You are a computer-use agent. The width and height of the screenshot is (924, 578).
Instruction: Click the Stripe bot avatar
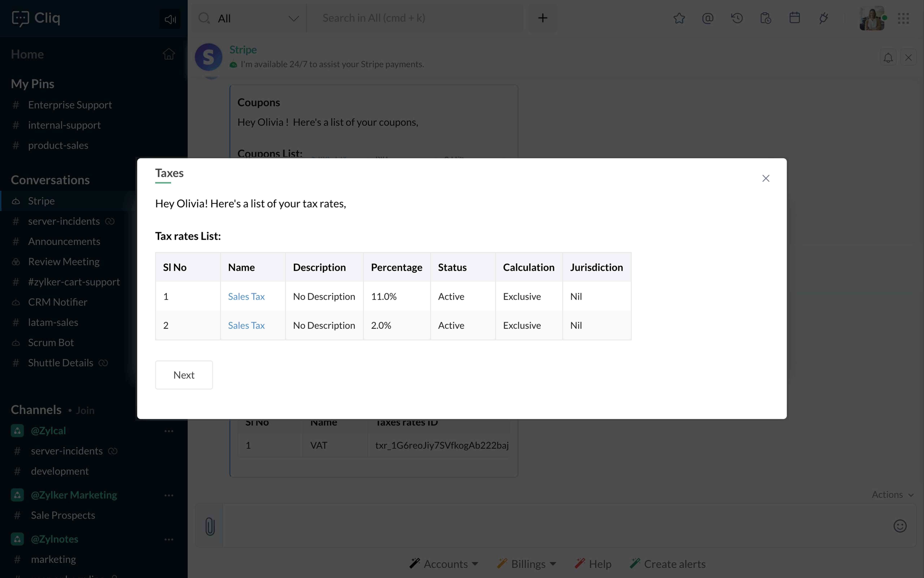tap(208, 57)
